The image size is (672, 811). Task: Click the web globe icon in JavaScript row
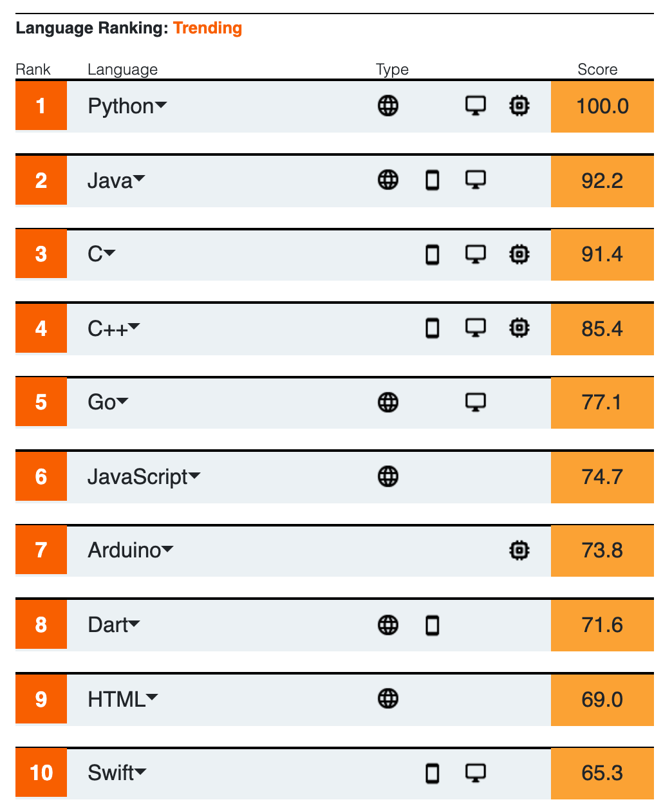tap(388, 476)
